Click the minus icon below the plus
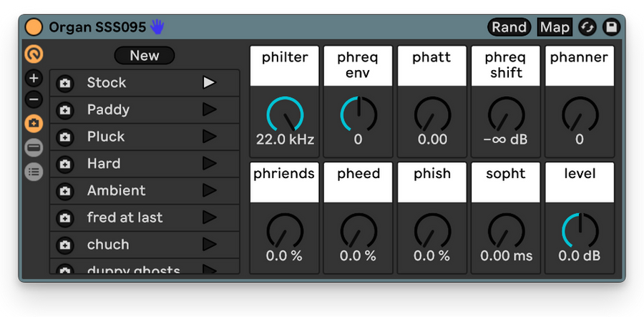644x317 pixels. [x=34, y=99]
